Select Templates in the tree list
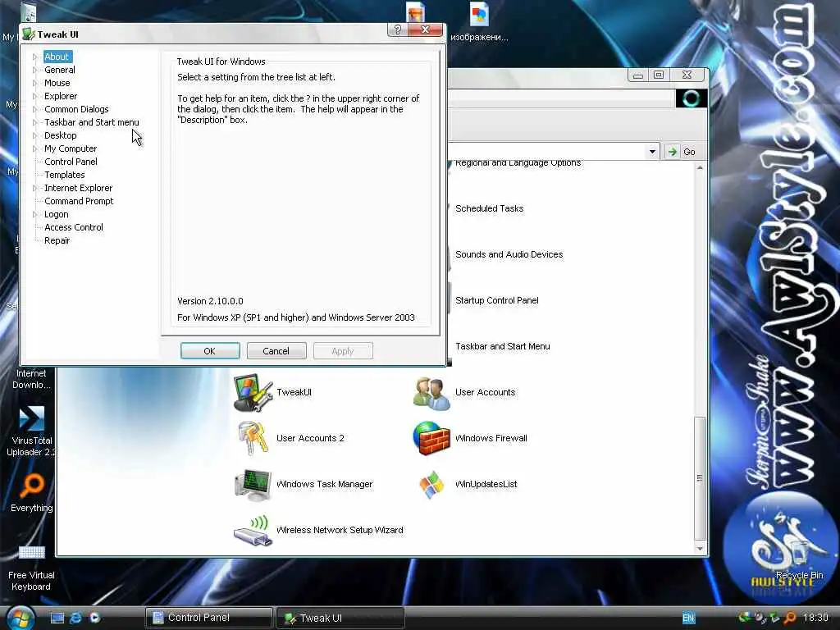The width and height of the screenshot is (840, 630). (x=64, y=175)
